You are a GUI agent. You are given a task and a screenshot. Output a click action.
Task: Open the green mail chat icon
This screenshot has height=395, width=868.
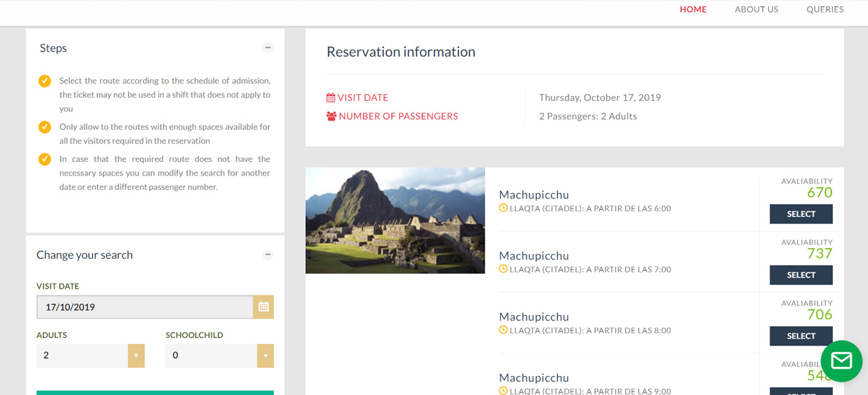[842, 361]
